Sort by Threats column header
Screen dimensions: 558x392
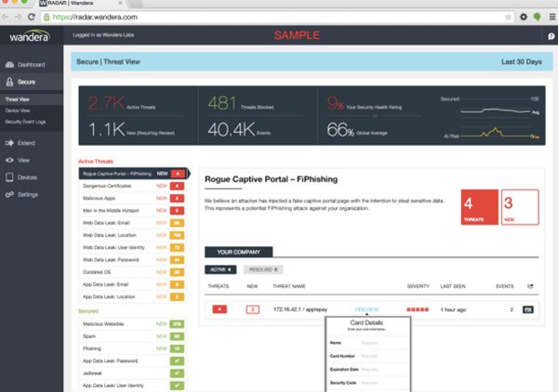pyautogui.click(x=219, y=286)
